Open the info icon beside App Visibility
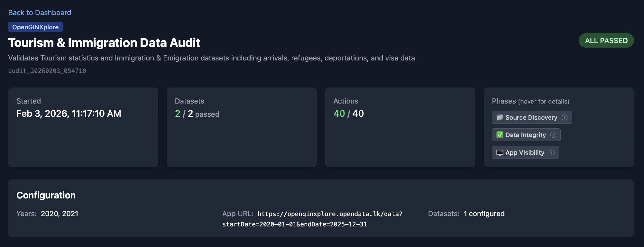644x247 pixels. (x=552, y=152)
